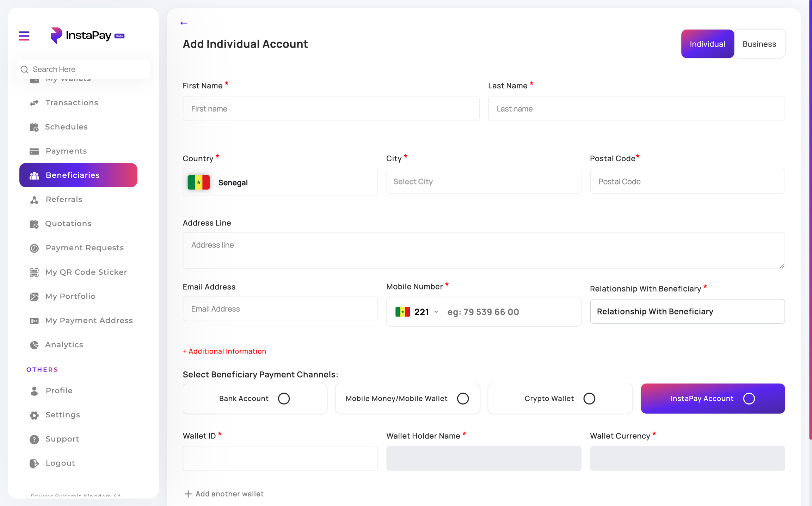Click the back arrow icon

pos(184,23)
